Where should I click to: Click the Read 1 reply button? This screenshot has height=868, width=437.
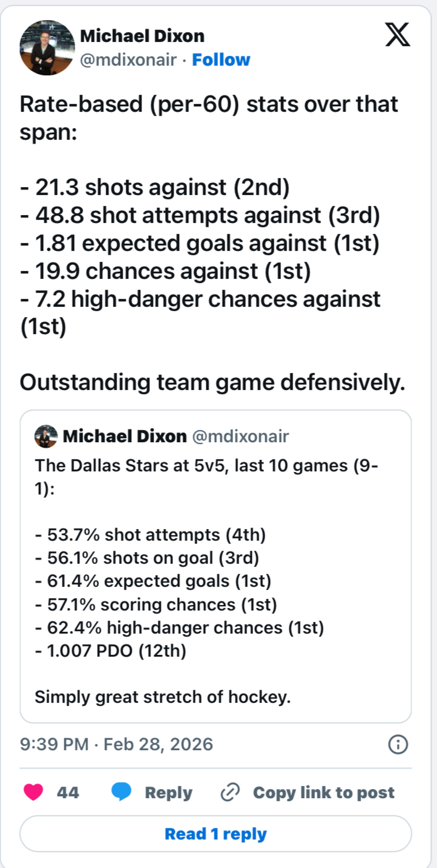[215, 834]
